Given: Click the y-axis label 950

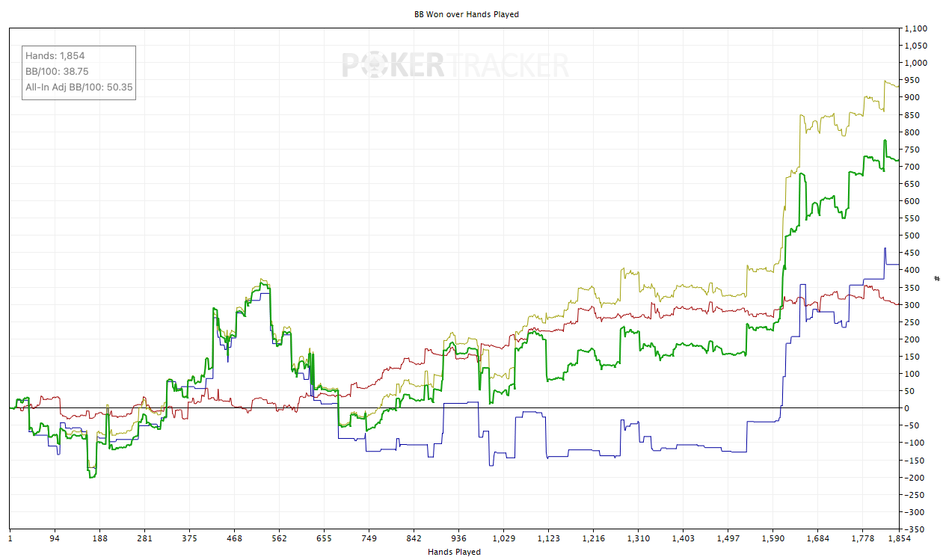Looking at the screenshot, I should click(x=912, y=80).
